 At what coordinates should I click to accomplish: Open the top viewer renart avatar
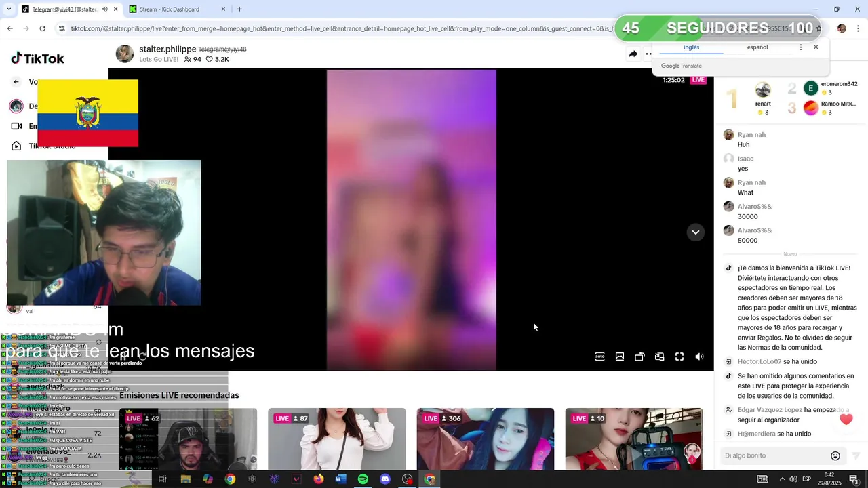pos(763,89)
